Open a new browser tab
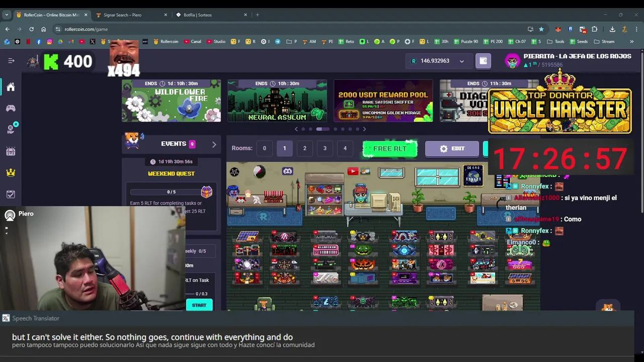The width and height of the screenshot is (644, 362). tap(257, 15)
